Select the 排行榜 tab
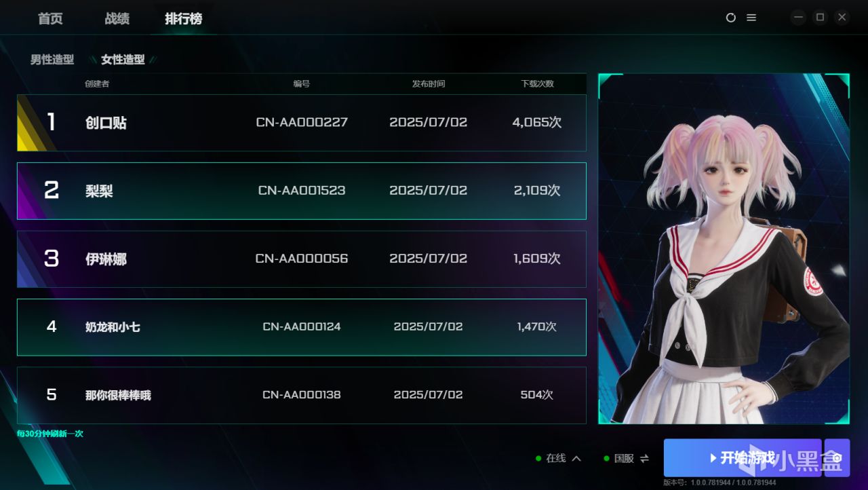868x490 pixels. click(183, 18)
